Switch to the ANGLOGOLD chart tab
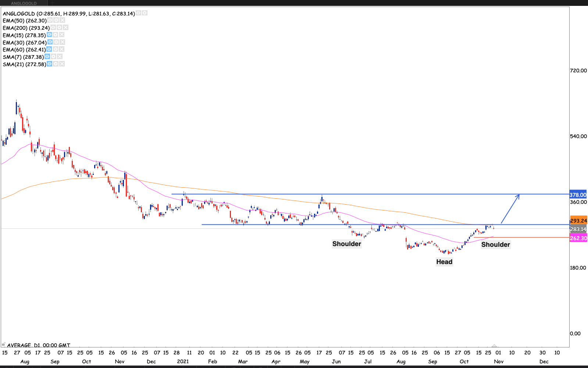Viewport: 588px width, 368px height. tap(24, 3)
